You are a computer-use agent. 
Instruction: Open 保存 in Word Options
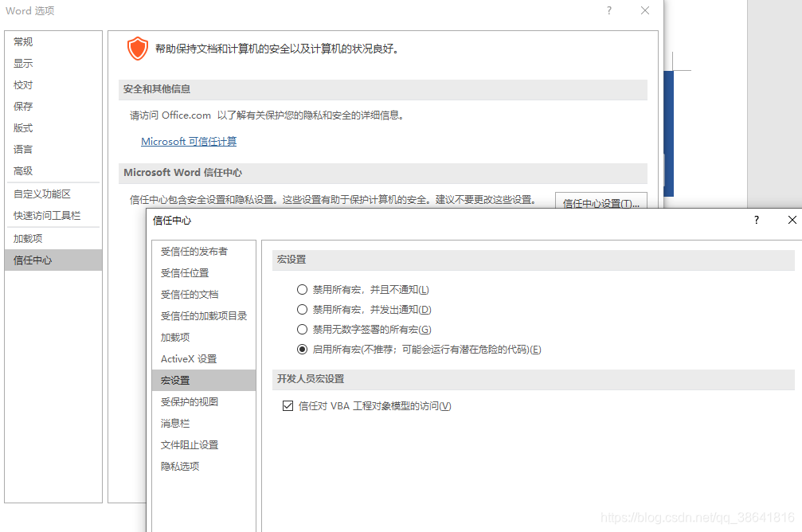[x=53, y=107]
